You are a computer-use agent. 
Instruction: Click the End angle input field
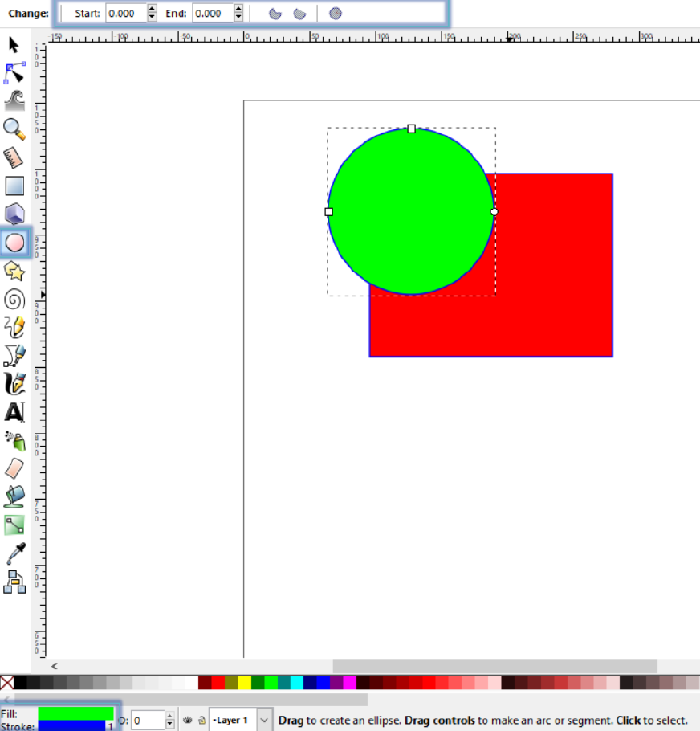coord(213,14)
